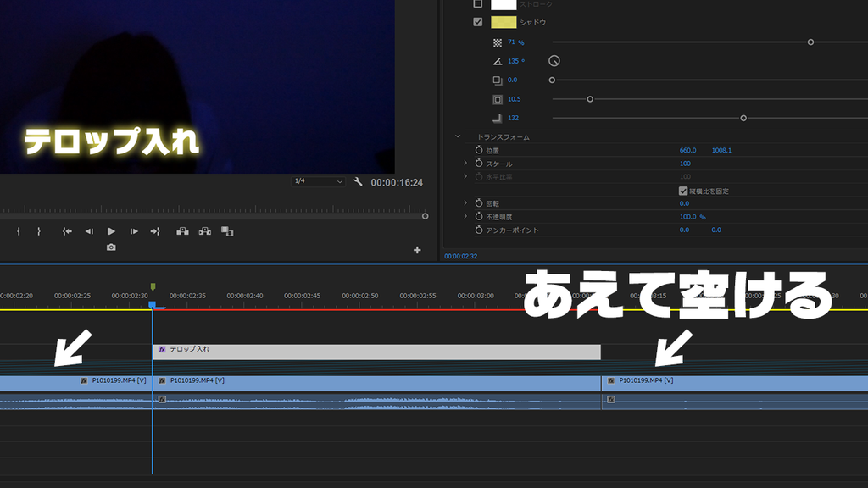Step forward one frame
This screenshot has height=488, width=868.
(x=133, y=231)
